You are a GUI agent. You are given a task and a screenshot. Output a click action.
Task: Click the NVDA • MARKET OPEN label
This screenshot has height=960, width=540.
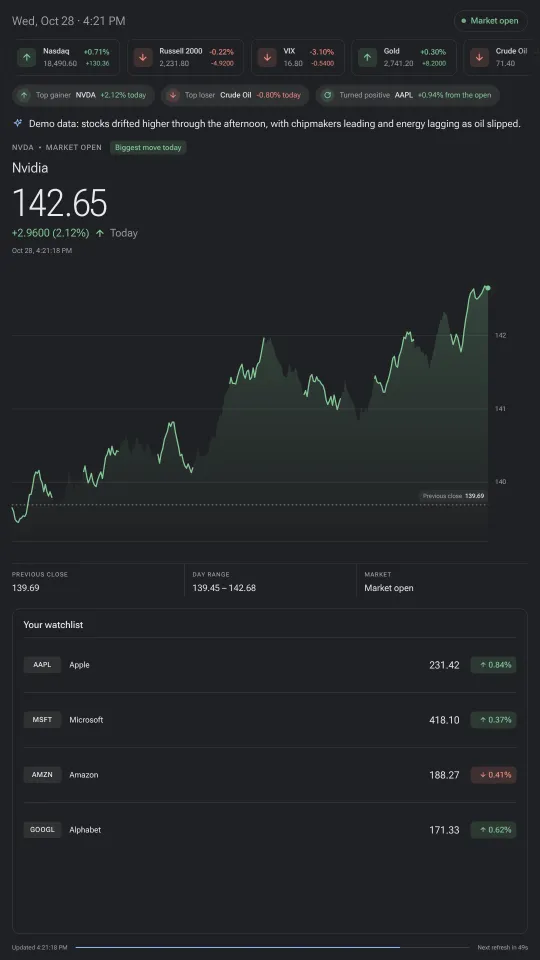tap(57, 148)
